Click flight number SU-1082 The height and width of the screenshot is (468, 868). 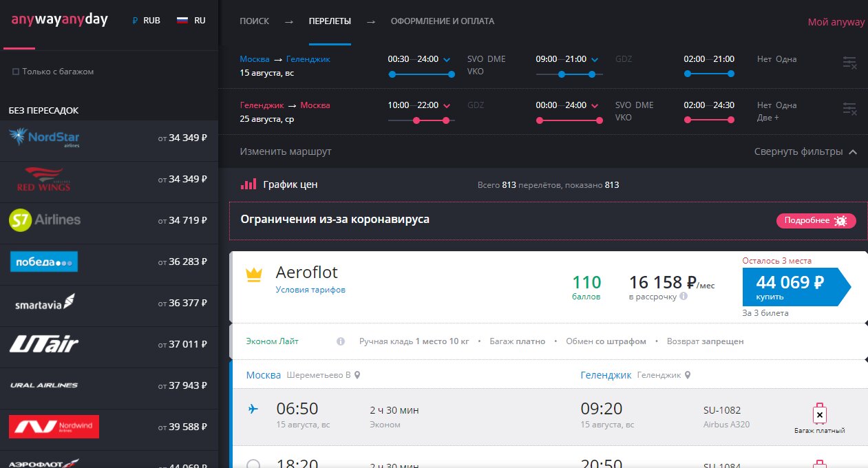pos(722,410)
